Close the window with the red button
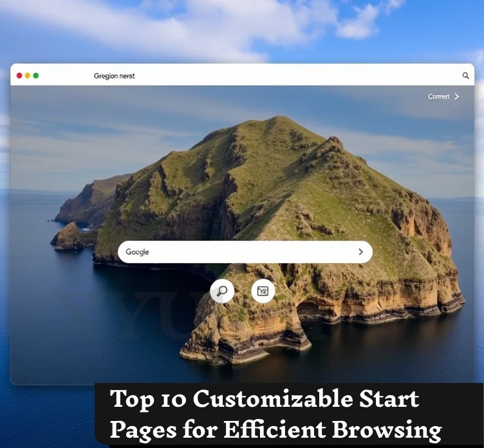The image size is (484, 448). click(19, 76)
